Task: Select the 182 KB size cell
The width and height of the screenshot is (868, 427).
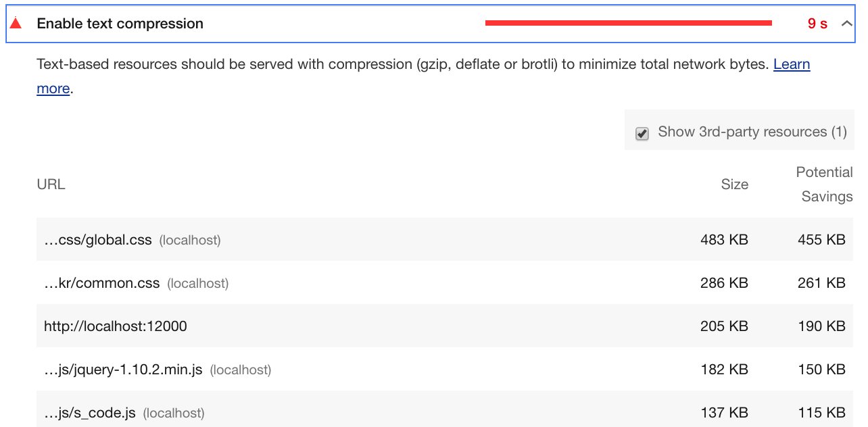Action: 724,370
